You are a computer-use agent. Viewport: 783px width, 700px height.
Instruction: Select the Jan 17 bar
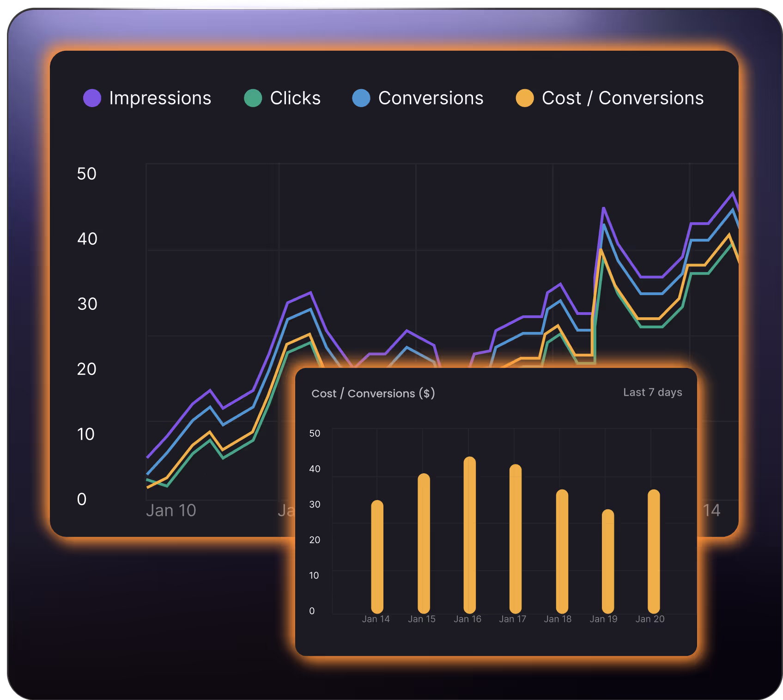515,538
